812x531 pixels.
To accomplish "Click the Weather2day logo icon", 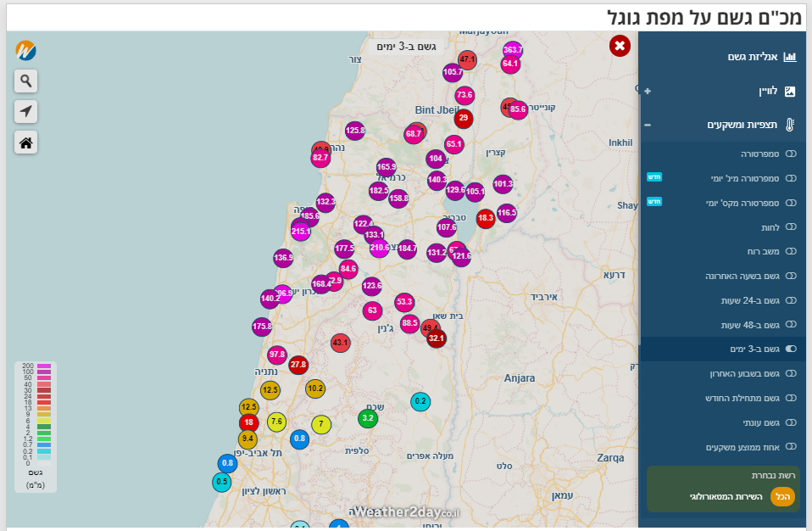I will 25,50.
